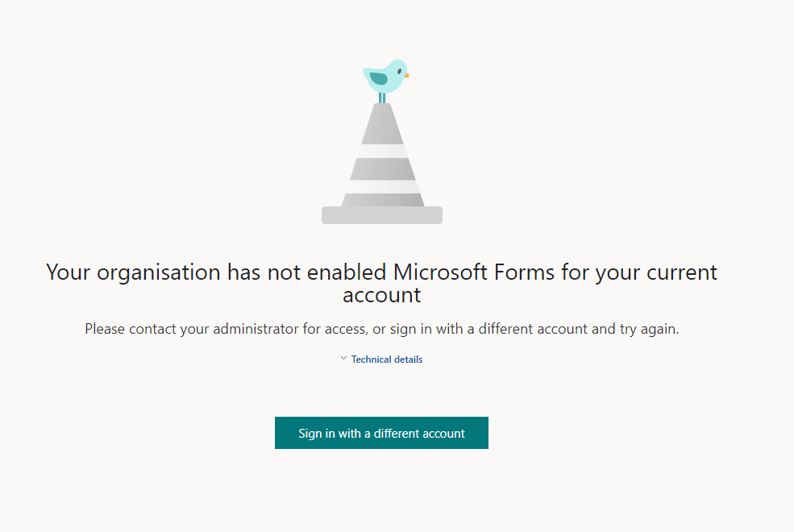
Task: Click the upper white stripe on cone
Action: (x=382, y=151)
